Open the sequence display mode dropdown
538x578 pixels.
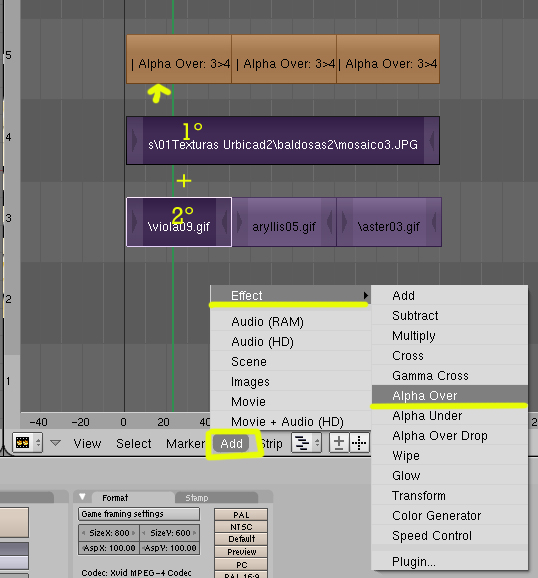306,443
